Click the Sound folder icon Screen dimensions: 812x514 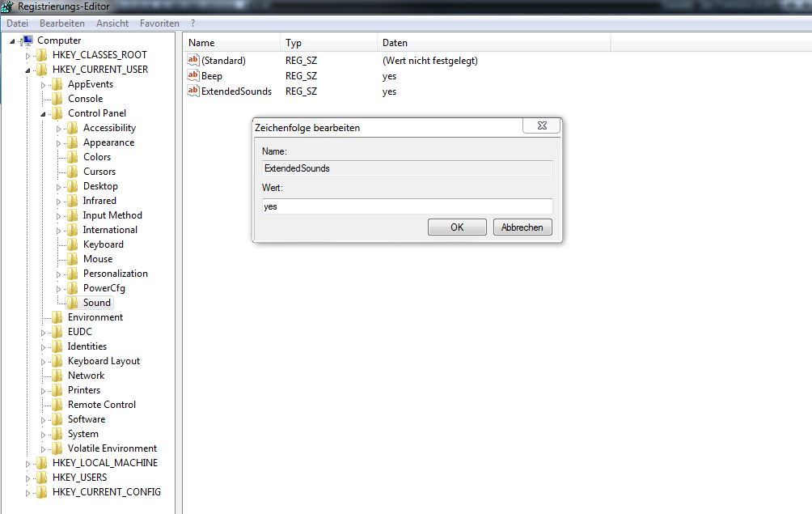click(73, 303)
